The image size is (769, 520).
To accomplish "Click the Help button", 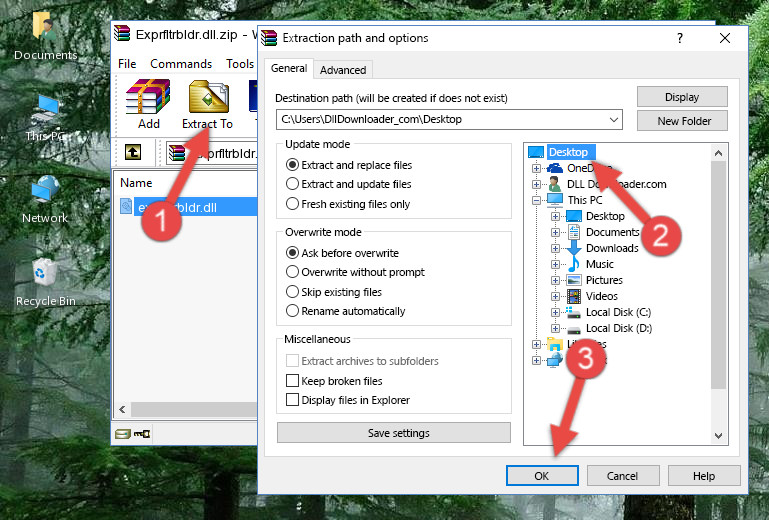I will [x=704, y=476].
